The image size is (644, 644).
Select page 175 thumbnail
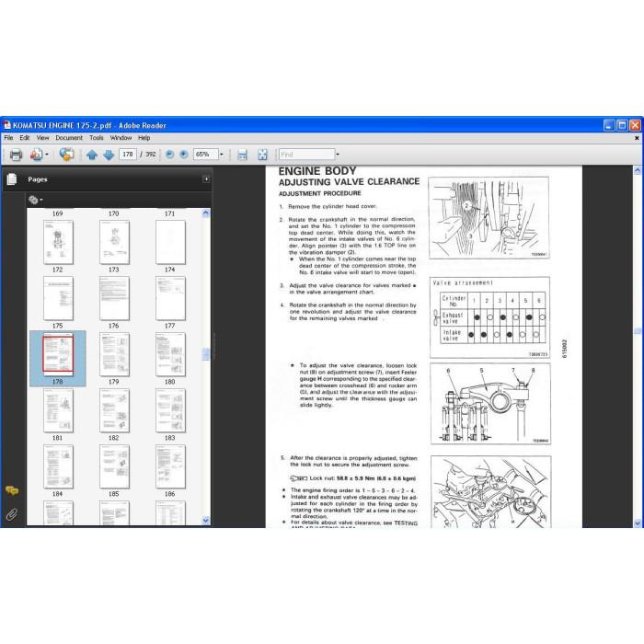(x=58, y=298)
